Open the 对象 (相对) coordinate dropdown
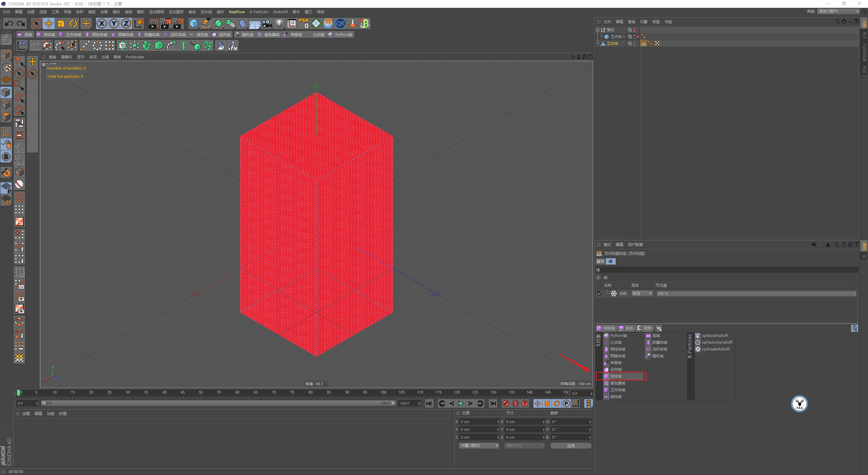 [479, 445]
